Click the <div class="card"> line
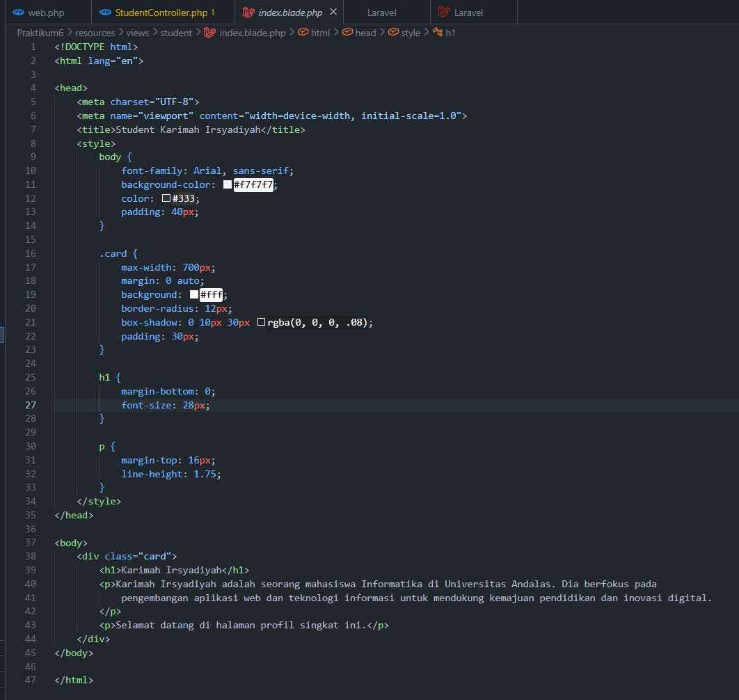739x700 pixels. [x=127, y=556]
